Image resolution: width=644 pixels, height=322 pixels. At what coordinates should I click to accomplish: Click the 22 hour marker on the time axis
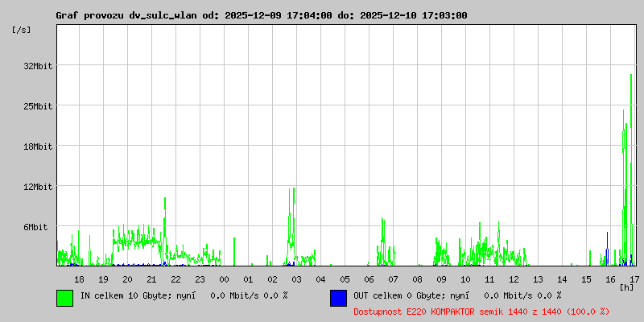(x=175, y=279)
